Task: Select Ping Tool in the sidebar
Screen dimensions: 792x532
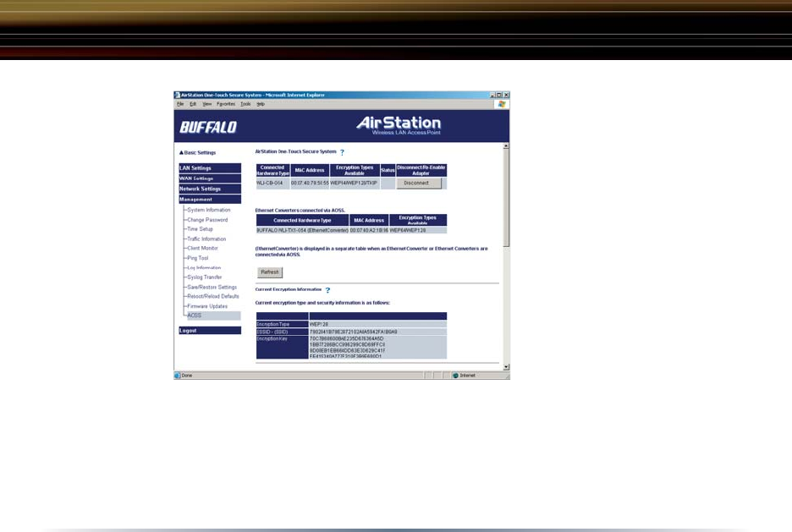Action: [x=197, y=258]
